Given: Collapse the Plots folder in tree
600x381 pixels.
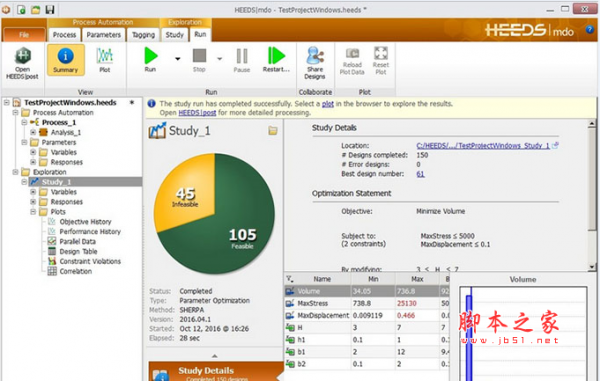Looking at the screenshot, I should [x=33, y=212].
